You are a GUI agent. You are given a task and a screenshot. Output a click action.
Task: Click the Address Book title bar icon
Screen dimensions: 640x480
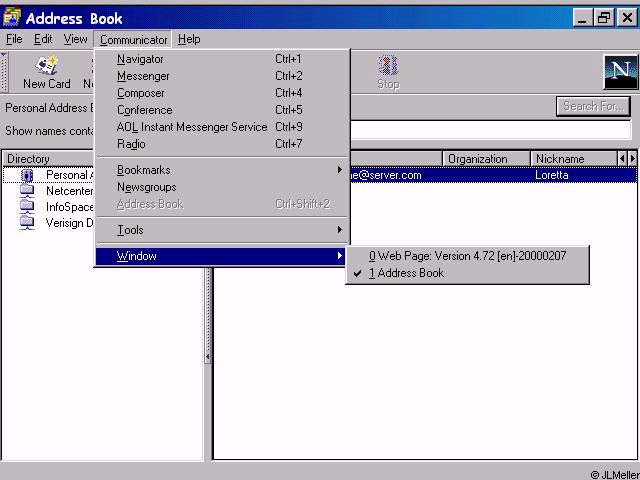coord(11,18)
